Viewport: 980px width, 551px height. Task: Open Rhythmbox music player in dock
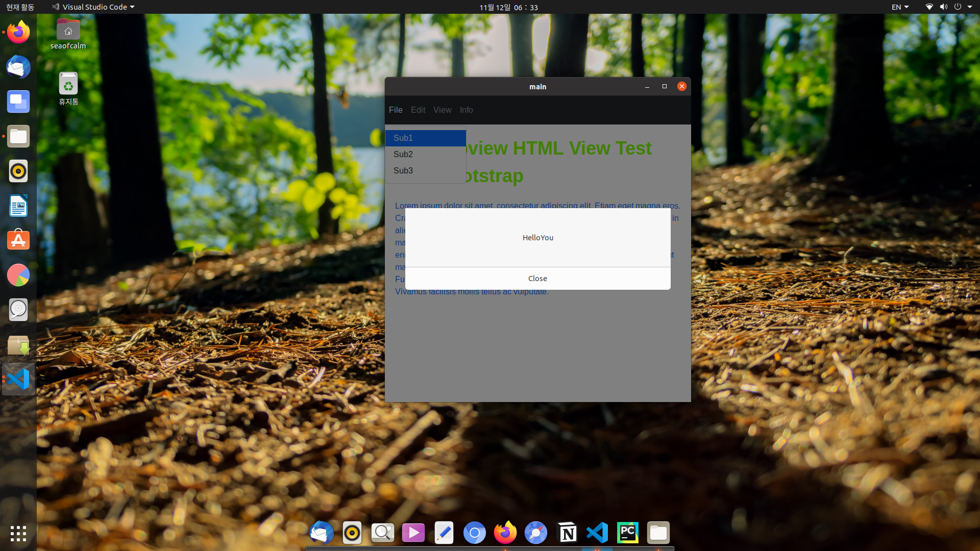(18, 171)
